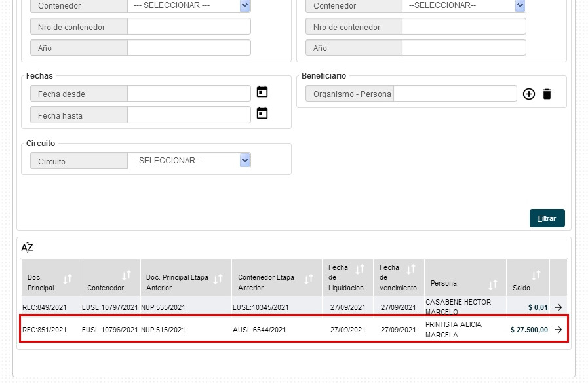Sort by Contenedor Etapa Anterior arrows
The image size is (588, 384).
pos(308,278)
